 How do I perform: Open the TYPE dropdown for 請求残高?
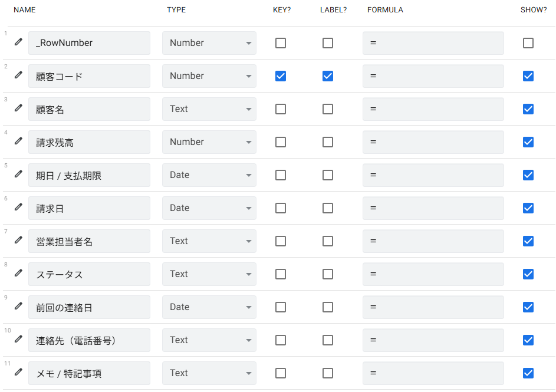pos(209,141)
